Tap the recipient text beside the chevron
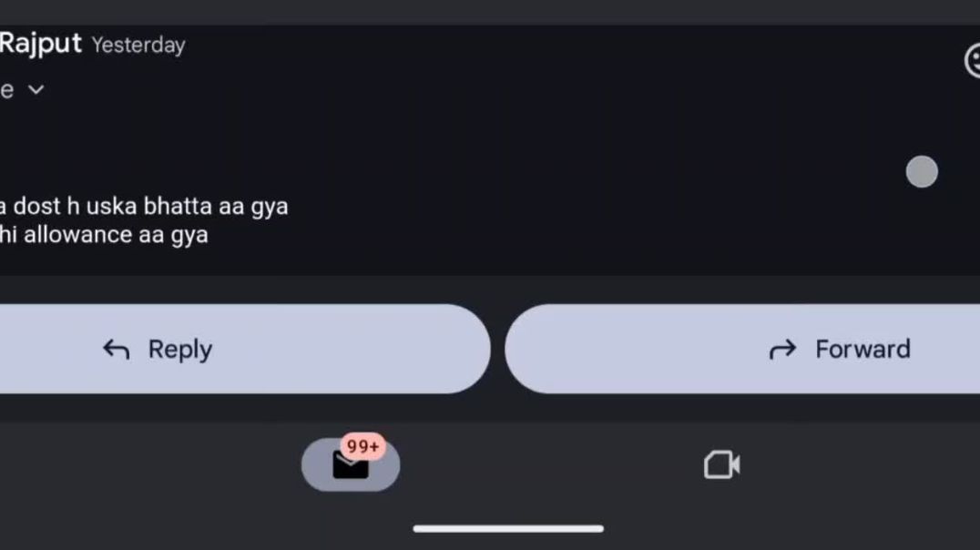This screenshot has height=550, width=980. tap(7, 89)
